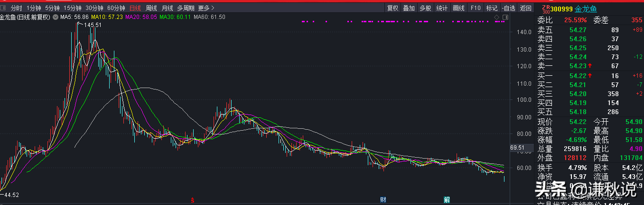Click the MA60: 61.50 indicator label

tap(209, 17)
